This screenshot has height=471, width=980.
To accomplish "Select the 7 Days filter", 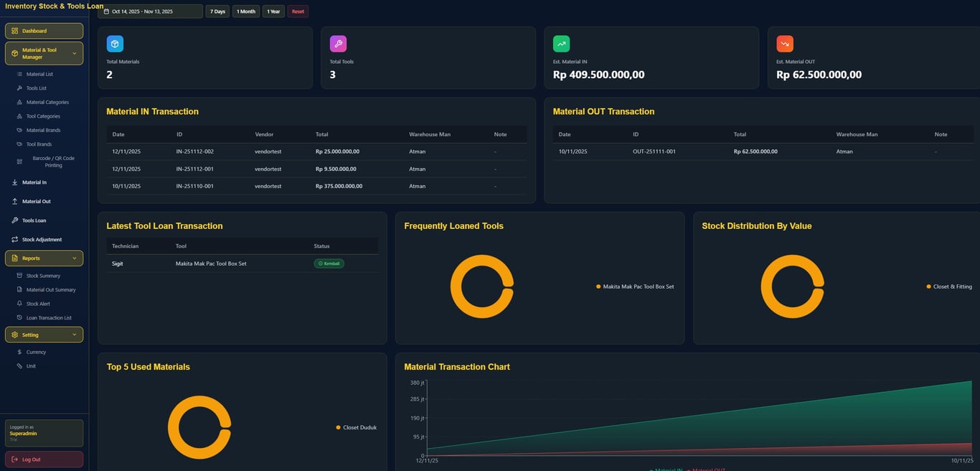I will [217, 11].
